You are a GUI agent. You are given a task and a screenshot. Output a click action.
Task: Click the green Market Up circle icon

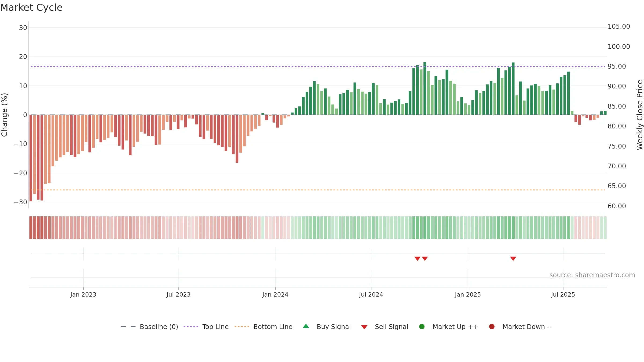pos(422,327)
